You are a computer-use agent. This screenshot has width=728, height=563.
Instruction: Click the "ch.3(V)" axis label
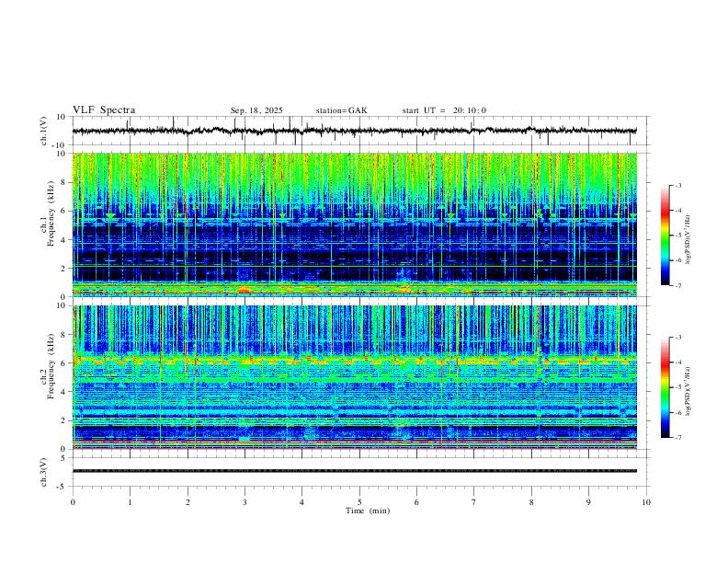point(44,472)
